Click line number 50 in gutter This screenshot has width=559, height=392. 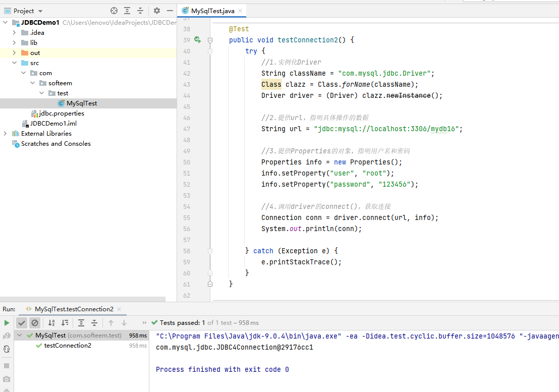(187, 162)
